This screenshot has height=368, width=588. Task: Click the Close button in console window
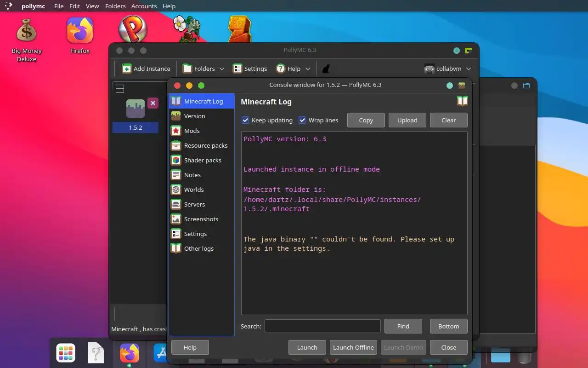click(449, 347)
